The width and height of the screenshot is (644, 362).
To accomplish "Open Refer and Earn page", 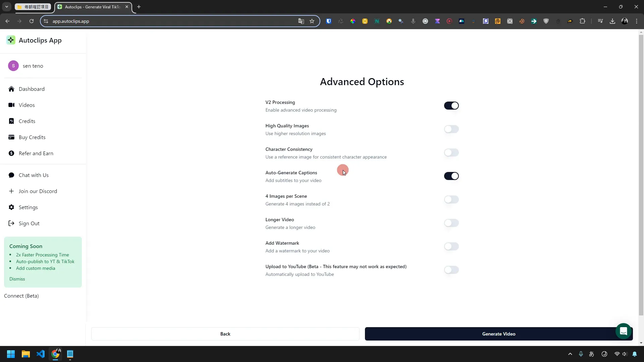I will [x=36, y=154].
